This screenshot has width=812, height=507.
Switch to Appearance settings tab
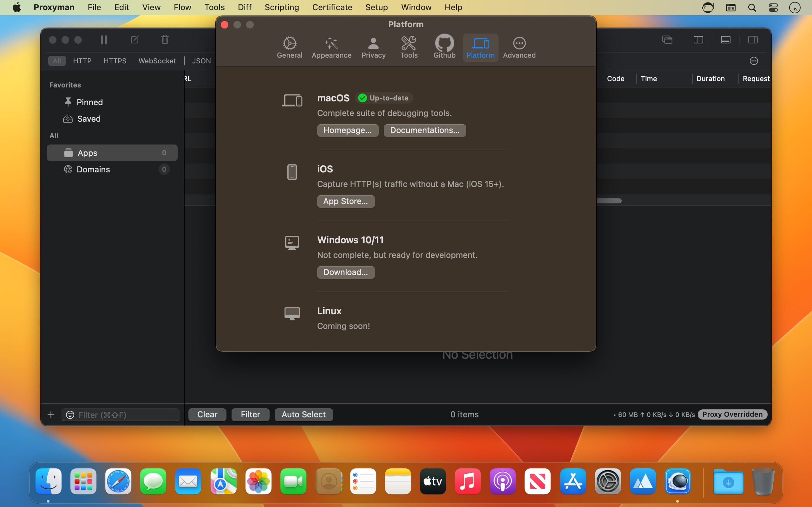[331, 47]
